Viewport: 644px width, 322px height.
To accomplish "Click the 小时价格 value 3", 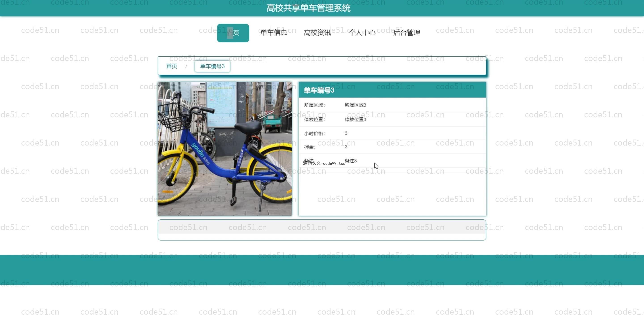I will [346, 133].
